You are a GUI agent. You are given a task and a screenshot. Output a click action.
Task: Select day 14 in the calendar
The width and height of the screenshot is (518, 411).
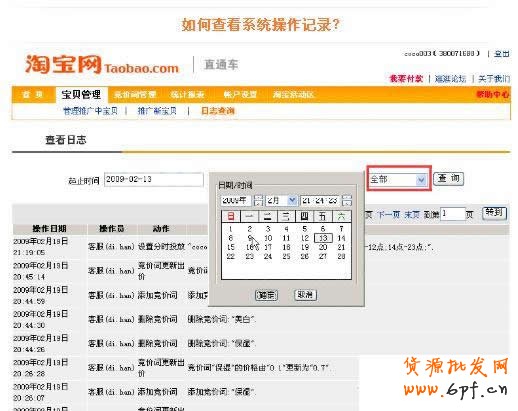pos(341,238)
